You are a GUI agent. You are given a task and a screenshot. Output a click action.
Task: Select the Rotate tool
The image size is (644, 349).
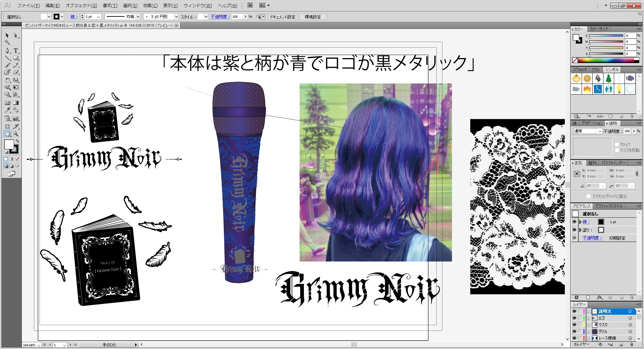point(7,80)
